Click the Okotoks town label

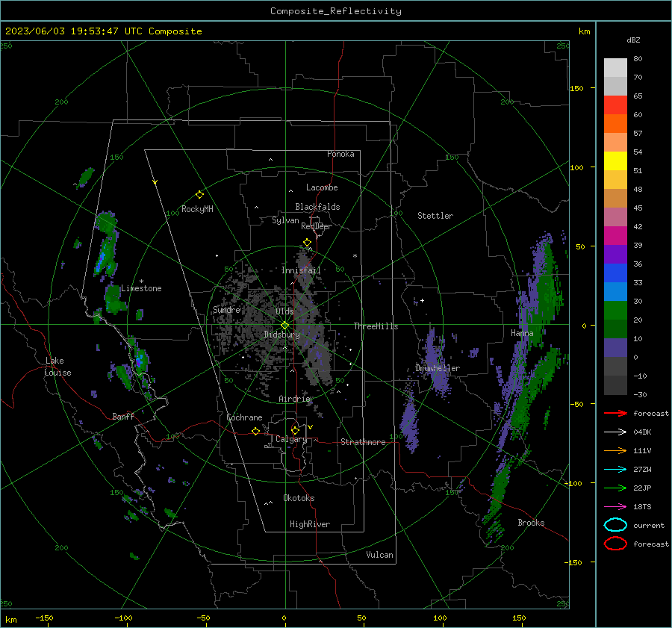299,498
